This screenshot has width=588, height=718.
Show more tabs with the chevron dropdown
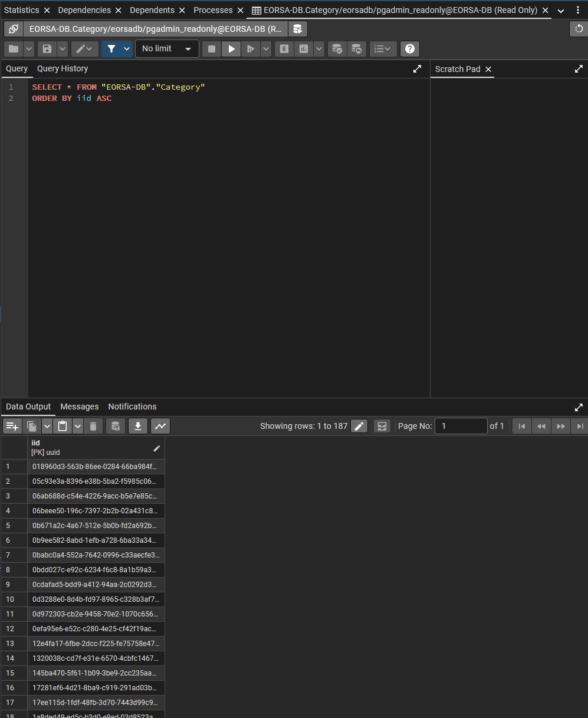tap(561, 11)
